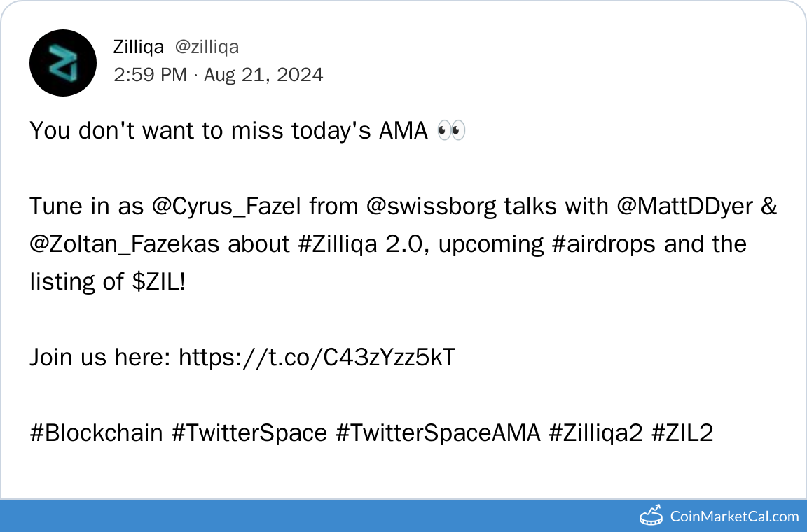Open the Zilliqa display name

[139, 47]
